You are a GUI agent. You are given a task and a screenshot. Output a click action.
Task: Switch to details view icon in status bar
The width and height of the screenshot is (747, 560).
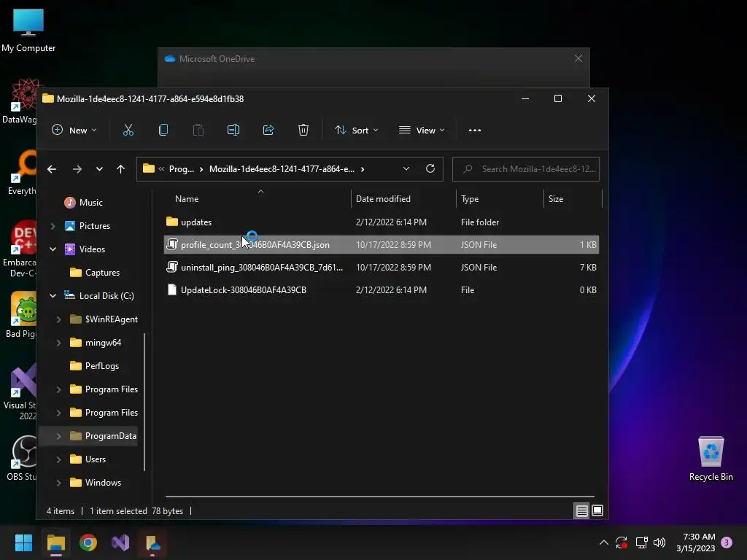[x=581, y=511]
